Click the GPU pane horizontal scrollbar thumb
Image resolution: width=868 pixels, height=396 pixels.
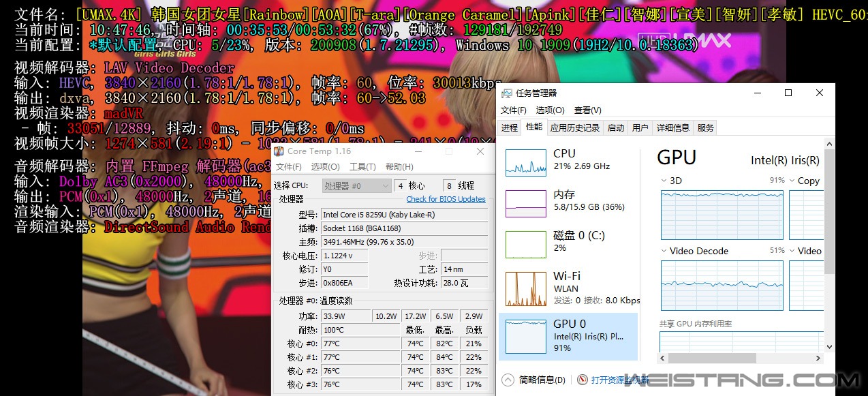tap(713, 359)
